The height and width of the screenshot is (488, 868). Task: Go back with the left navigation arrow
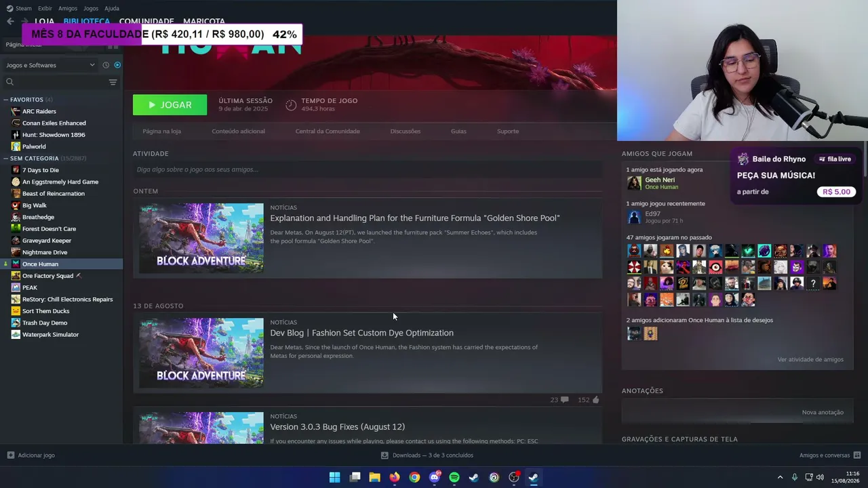pos(10,21)
